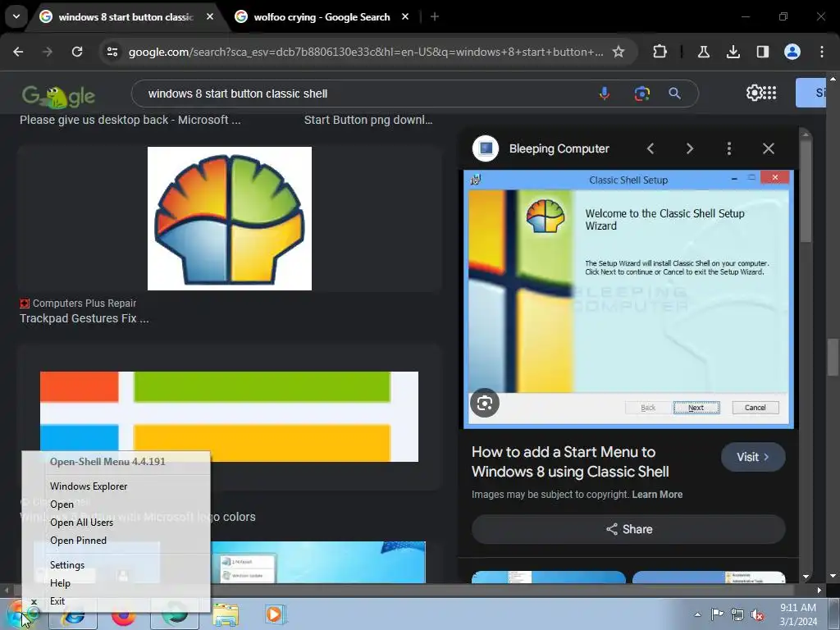Open the tab search dropdown arrow
Screen dimensions: 840x630
[x=16, y=16]
